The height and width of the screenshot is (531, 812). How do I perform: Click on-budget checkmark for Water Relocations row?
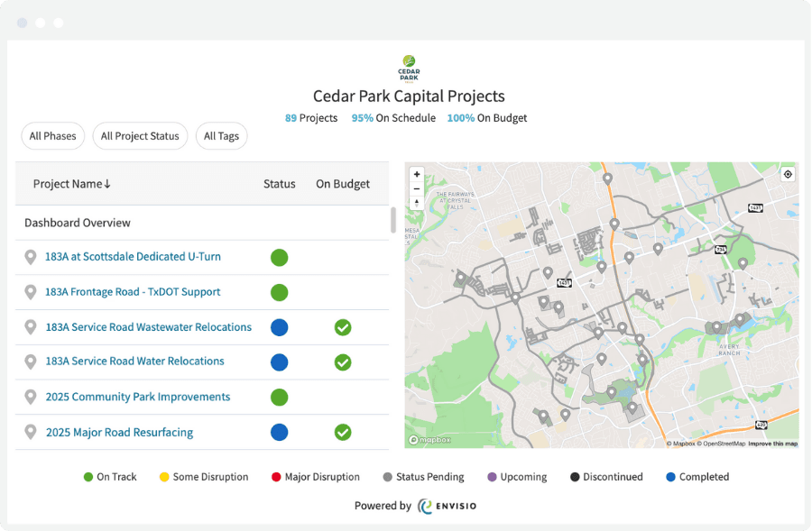coord(343,362)
